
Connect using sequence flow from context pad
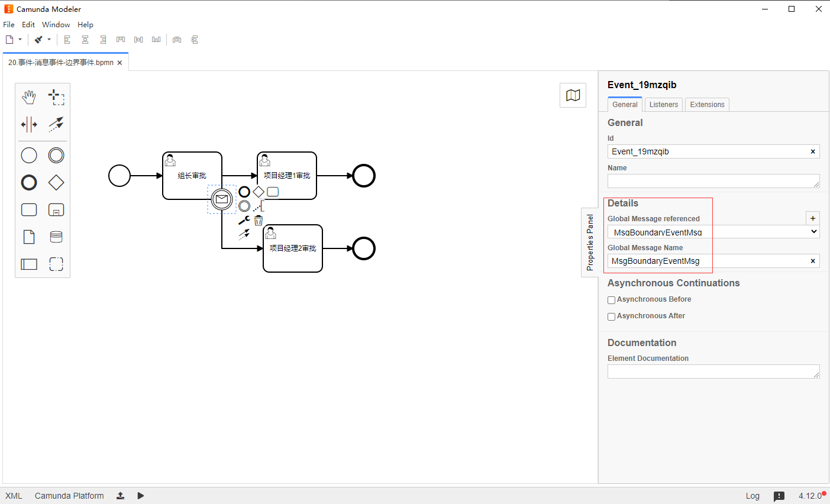244,234
